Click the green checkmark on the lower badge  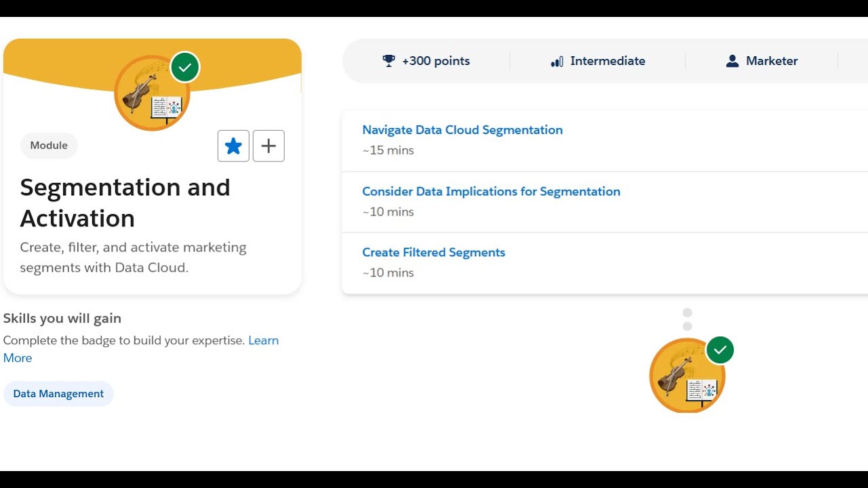coord(720,350)
